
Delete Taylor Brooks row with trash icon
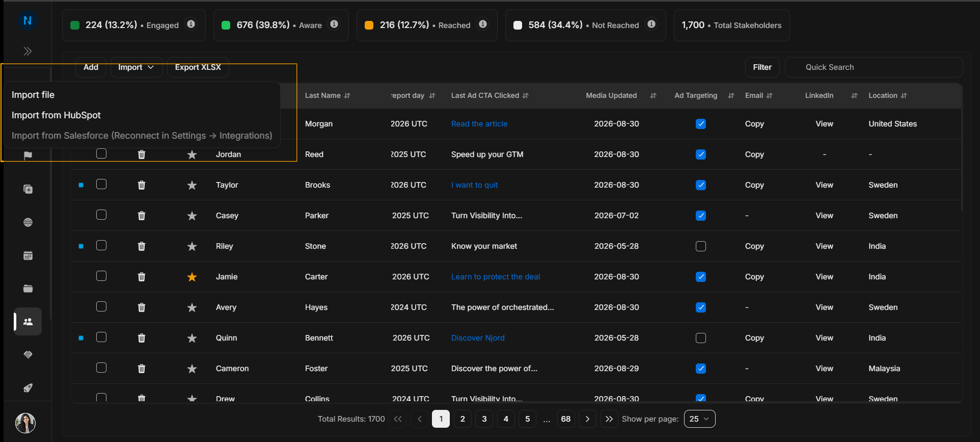point(142,185)
